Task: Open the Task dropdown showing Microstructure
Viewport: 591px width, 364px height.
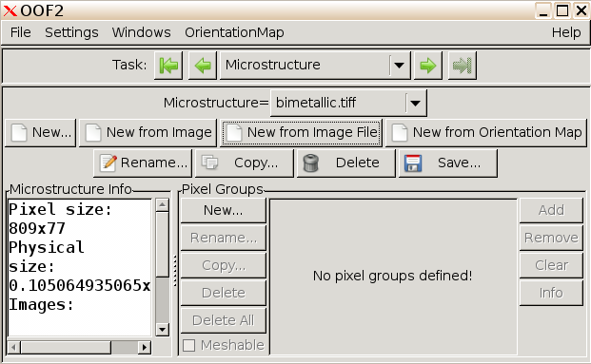Action: point(315,66)
